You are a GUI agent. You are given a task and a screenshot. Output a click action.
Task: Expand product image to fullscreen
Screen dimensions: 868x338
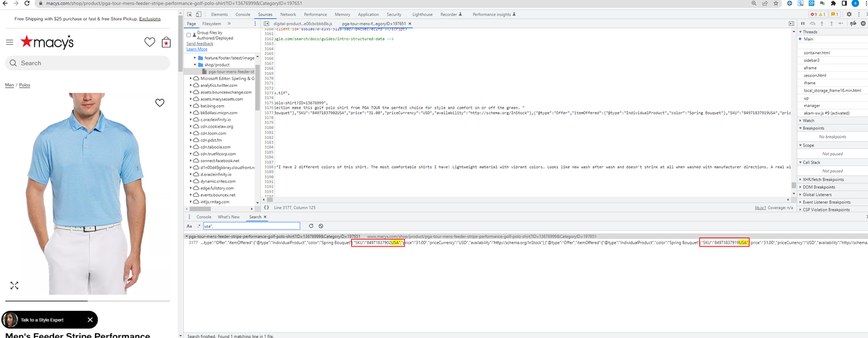pos(14,286)
